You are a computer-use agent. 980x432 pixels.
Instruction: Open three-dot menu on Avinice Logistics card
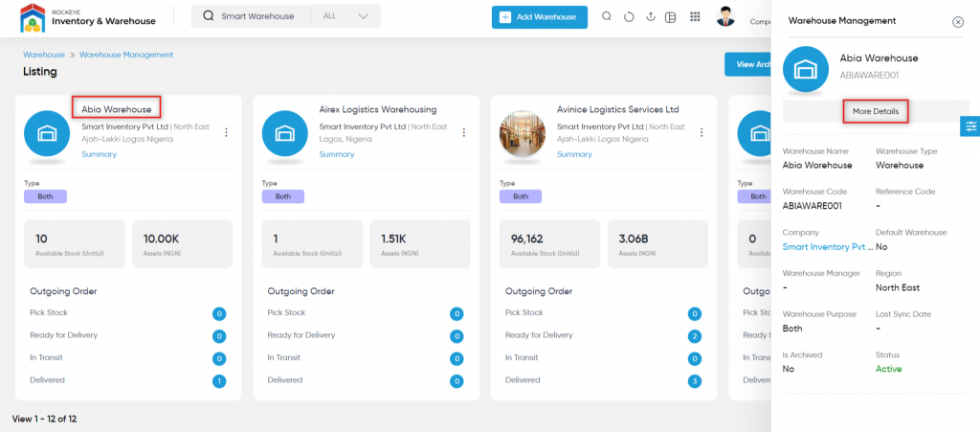click(702, 132)
